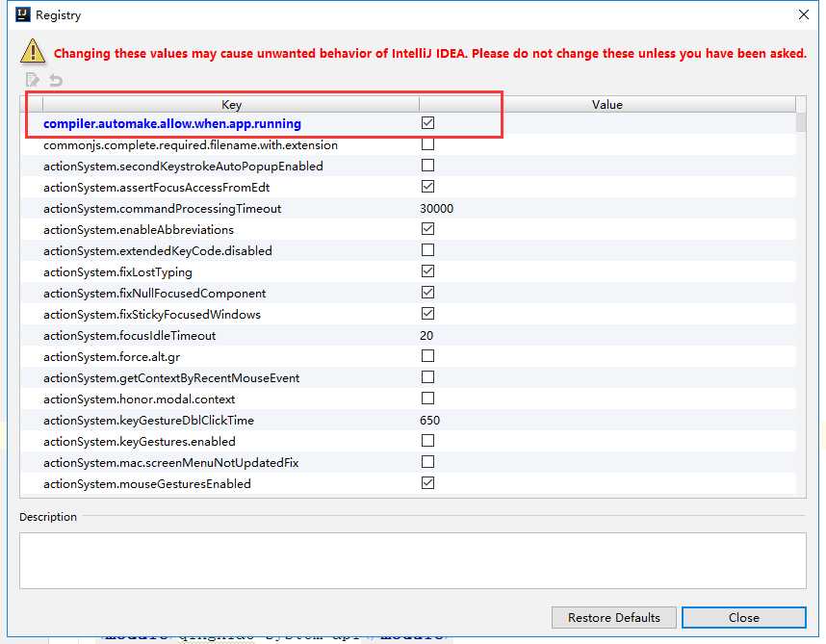The width and height of the screenshot is (826, 644).
Task: Check actionSystem.force.alt.gr checkbox
Action: click(427, 356)
